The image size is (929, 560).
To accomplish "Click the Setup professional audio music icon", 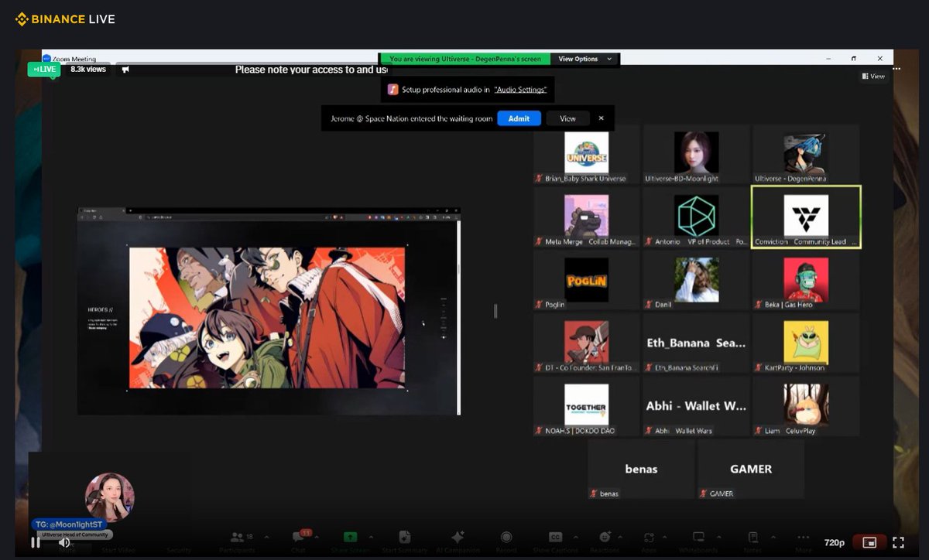I will (393, 90).
